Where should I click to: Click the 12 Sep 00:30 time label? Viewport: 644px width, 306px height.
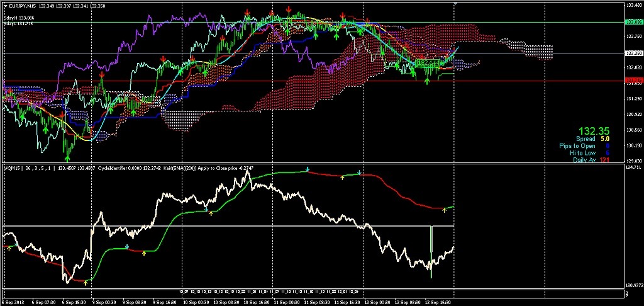378,302
